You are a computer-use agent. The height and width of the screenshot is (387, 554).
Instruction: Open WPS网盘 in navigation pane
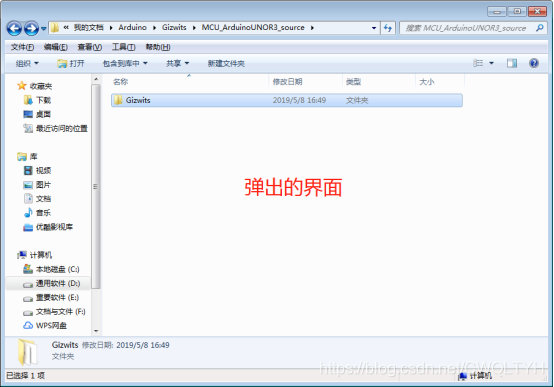45,326
